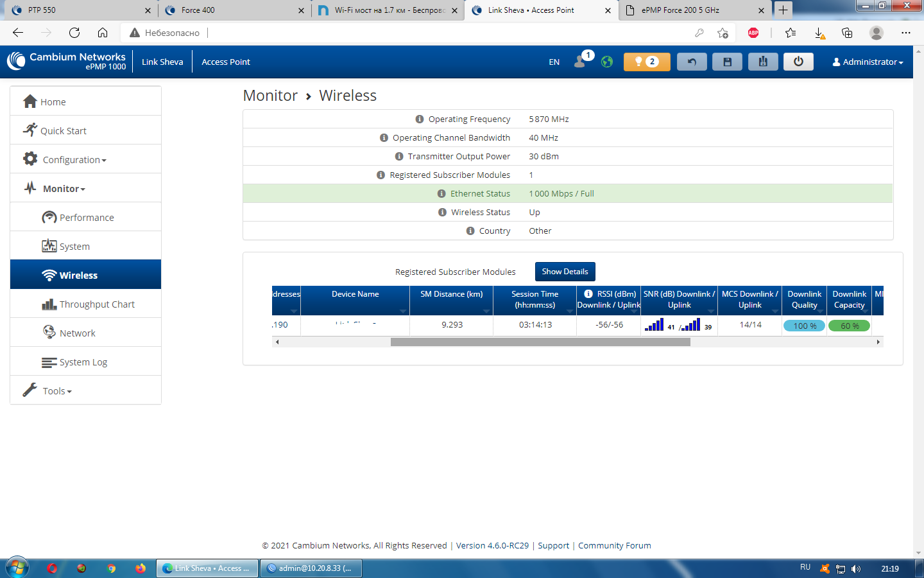Click the table scroll left arrow
The image size is (924, 578).
tap(277, 342)
